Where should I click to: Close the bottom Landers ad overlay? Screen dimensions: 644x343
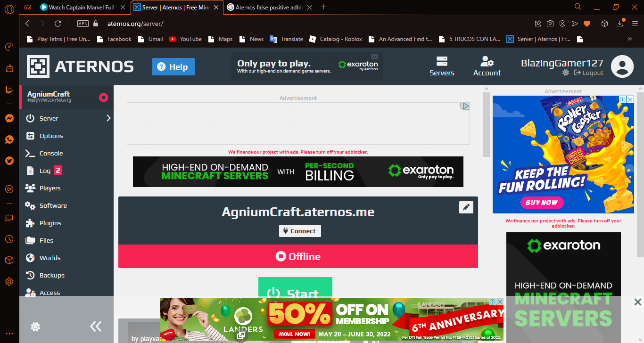637,302
